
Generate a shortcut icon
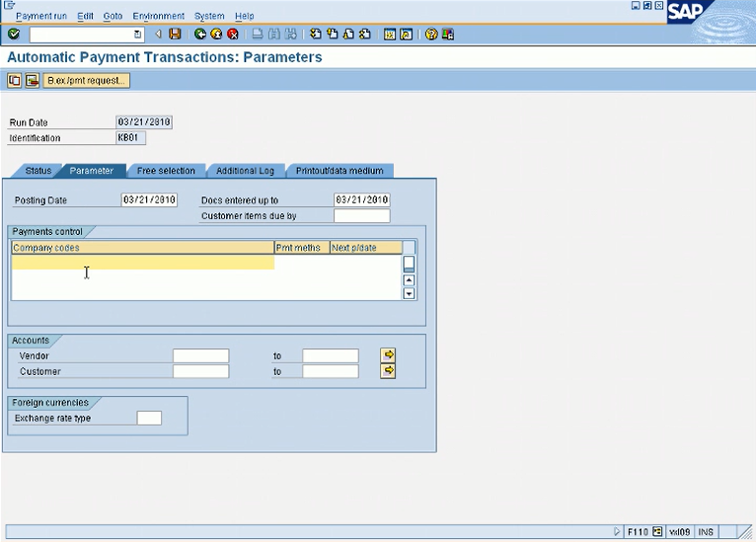(407, 35)
